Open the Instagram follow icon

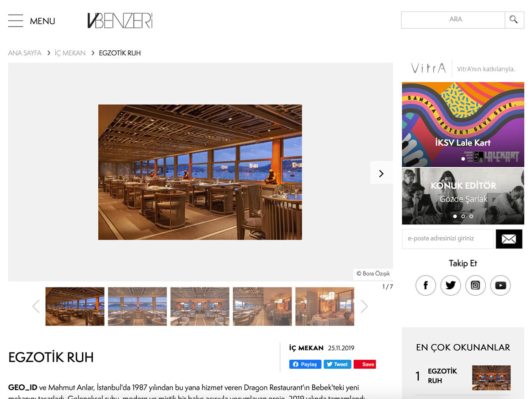[475, 285]
